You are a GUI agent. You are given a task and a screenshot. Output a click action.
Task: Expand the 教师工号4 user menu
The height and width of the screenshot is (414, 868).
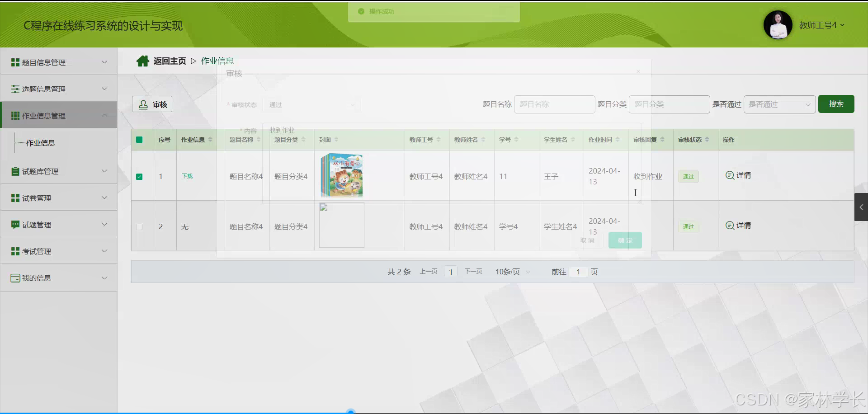point(821,25)
